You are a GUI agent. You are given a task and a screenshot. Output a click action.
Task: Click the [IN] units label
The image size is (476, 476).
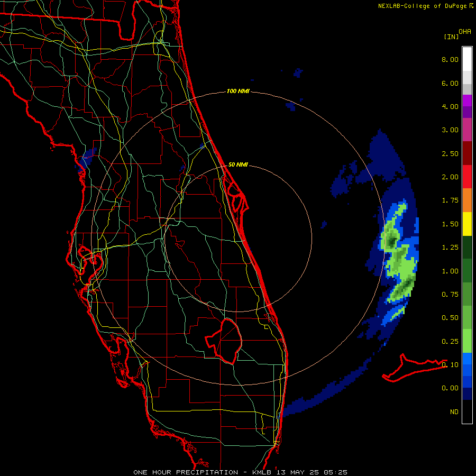pyautogui.click(x=451, y=36)
